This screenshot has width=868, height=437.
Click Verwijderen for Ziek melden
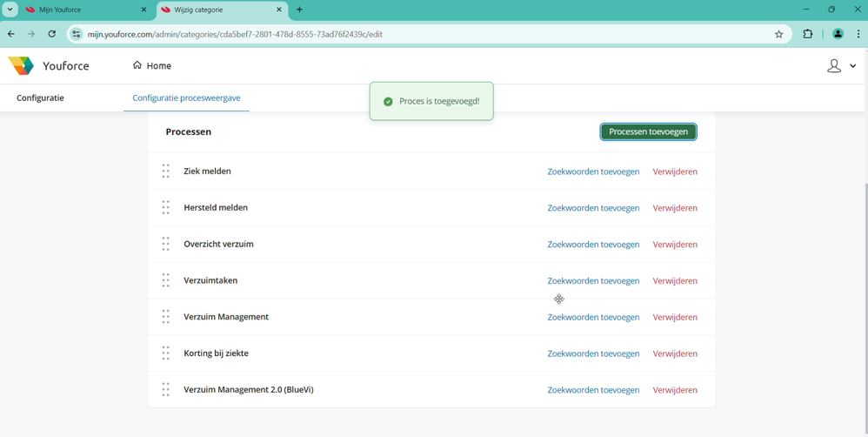click(675, 171)
